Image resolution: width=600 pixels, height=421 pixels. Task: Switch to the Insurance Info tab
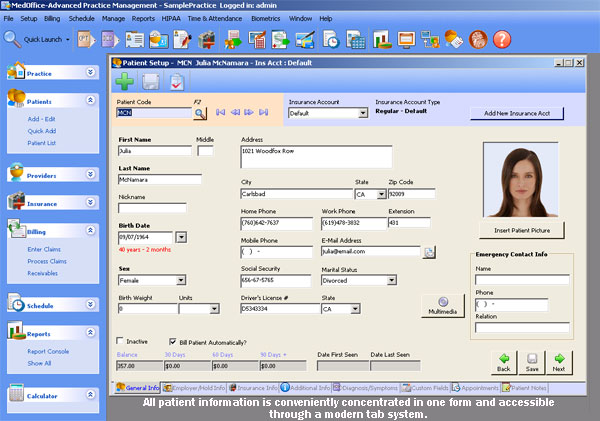252,386
